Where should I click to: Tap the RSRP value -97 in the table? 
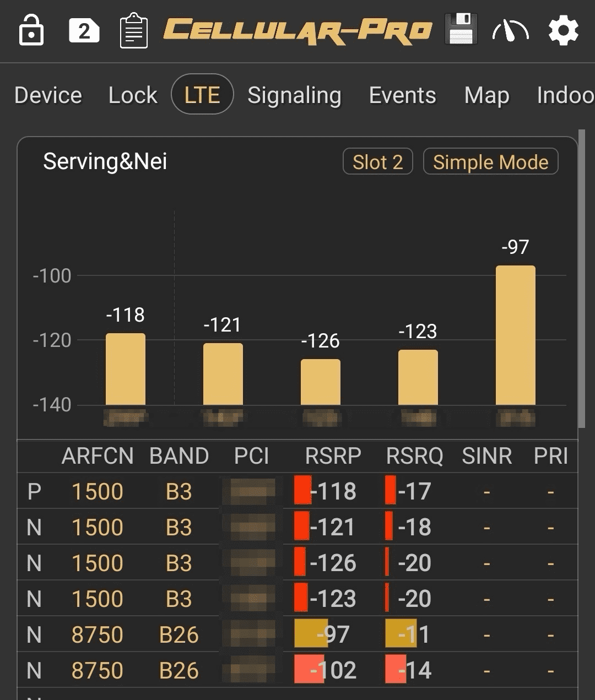[x=333, y=634]
